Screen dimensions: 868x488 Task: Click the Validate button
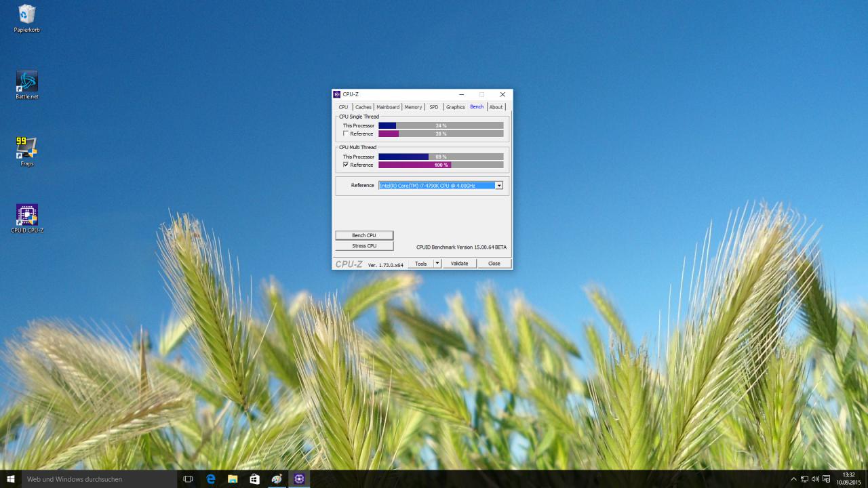pyautogui.click(x=460, y=264)
